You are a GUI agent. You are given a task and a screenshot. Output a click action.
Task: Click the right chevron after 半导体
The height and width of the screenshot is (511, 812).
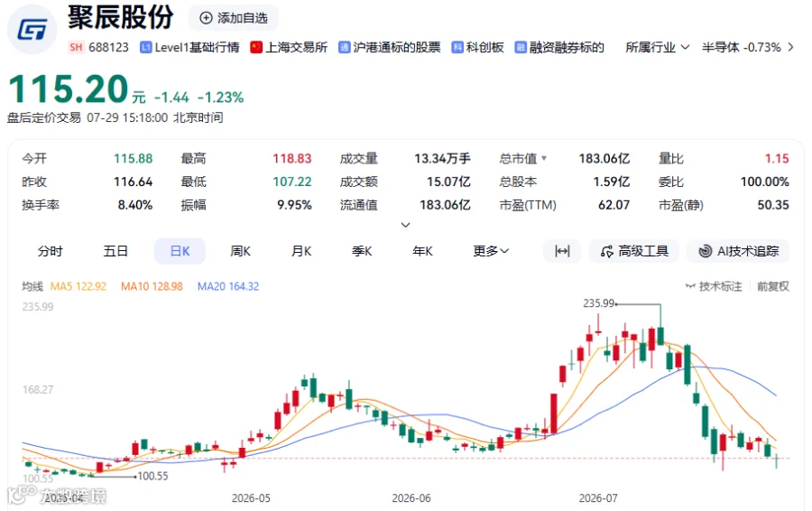[790, 47]
